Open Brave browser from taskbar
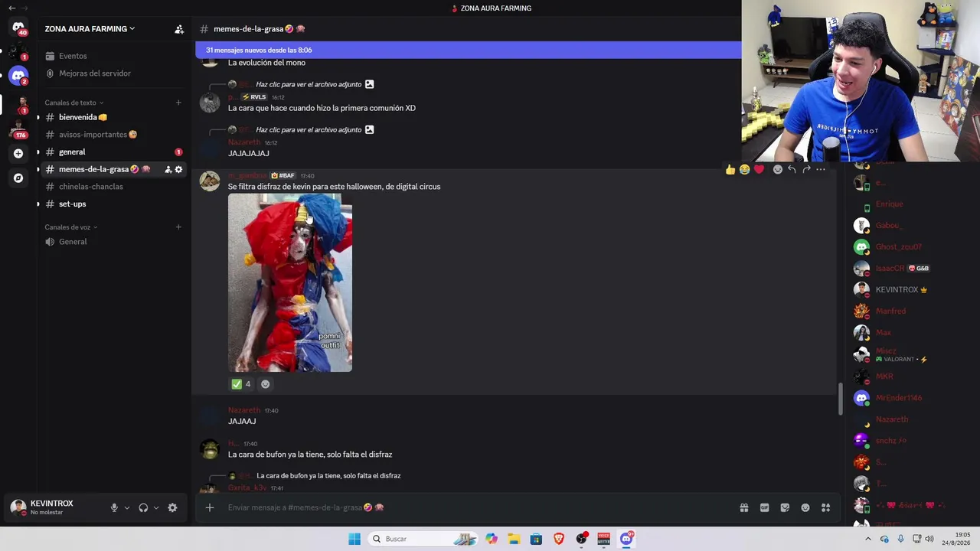Screen dimensions: 980x551 point(559,539)
